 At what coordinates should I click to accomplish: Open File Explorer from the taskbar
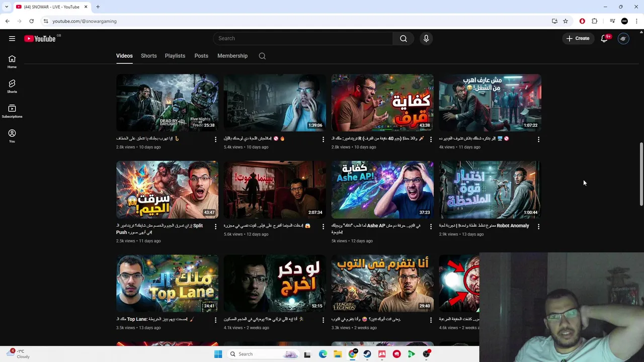click(338, 354)
